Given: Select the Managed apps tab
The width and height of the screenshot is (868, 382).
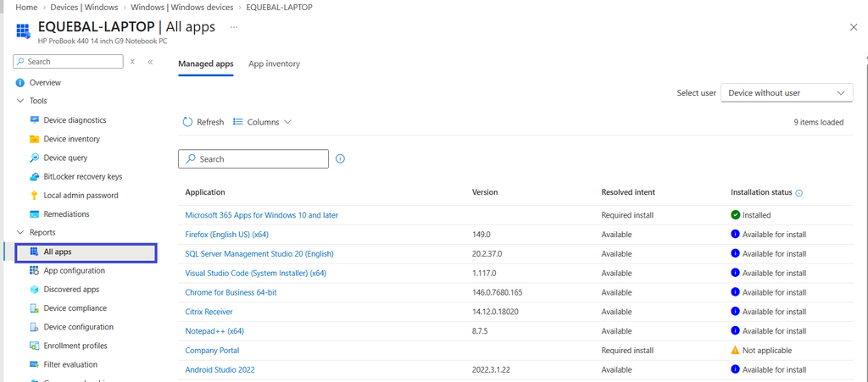Looking at the screenshot, I should 206,64.
